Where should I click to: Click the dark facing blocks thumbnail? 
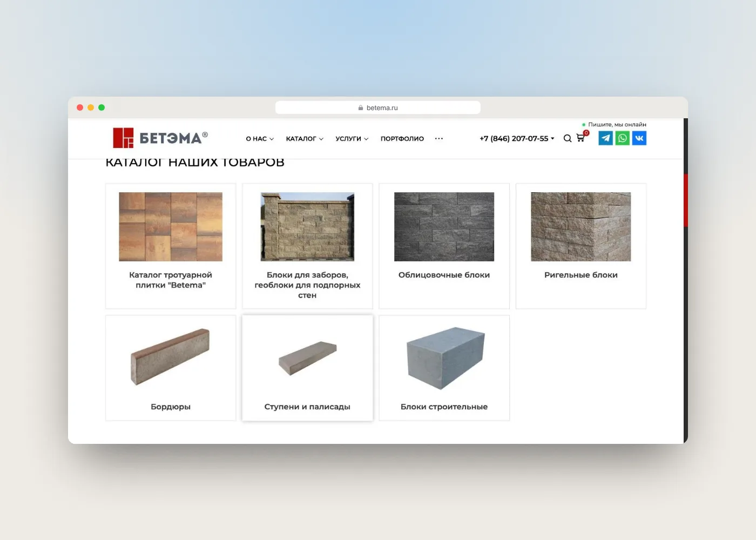pos(444,227)
